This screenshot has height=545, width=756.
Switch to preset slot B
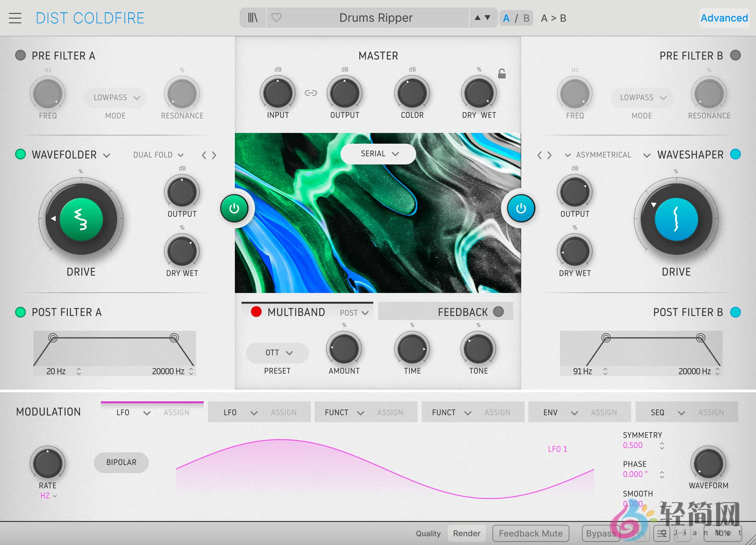(x=526, y=18)
